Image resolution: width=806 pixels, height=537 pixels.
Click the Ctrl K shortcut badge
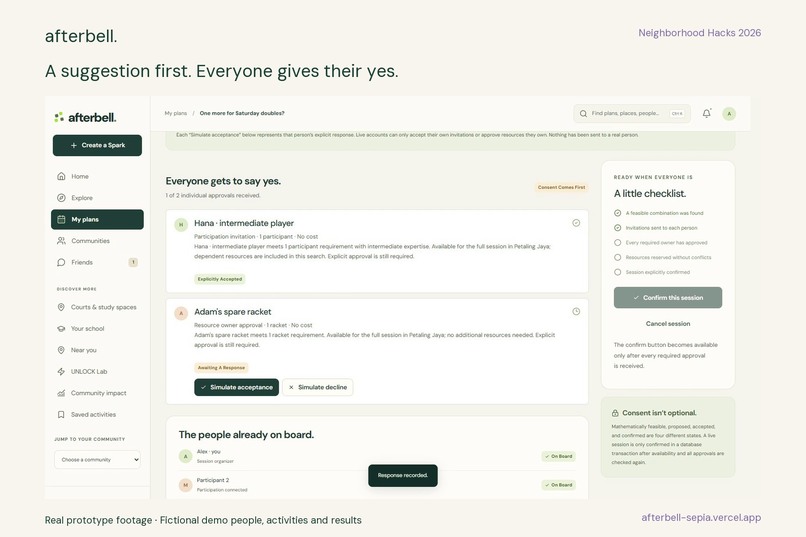pyautogui.click(x=677, y=114)
